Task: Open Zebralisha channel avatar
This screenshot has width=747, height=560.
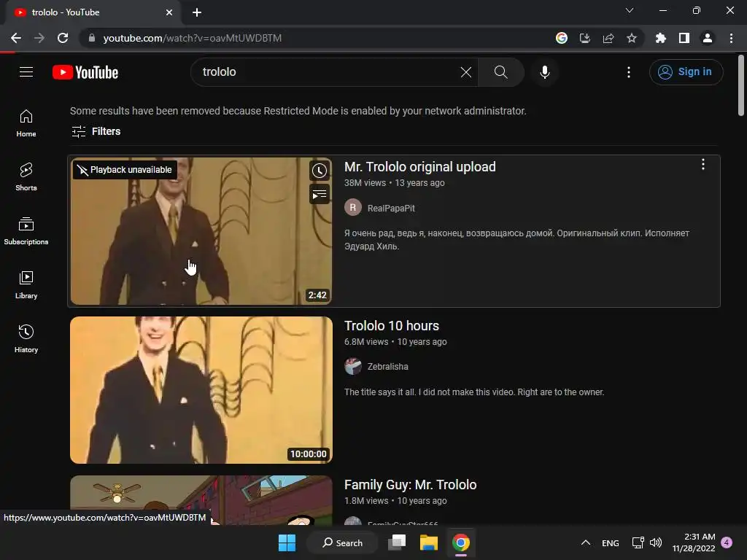Action: (x=353, y=366)
